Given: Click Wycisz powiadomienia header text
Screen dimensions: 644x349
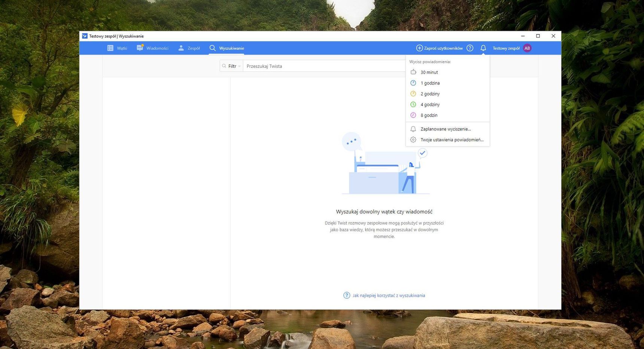Looking at the screenshot, I should pyautogui.click(x=430, y=62).
